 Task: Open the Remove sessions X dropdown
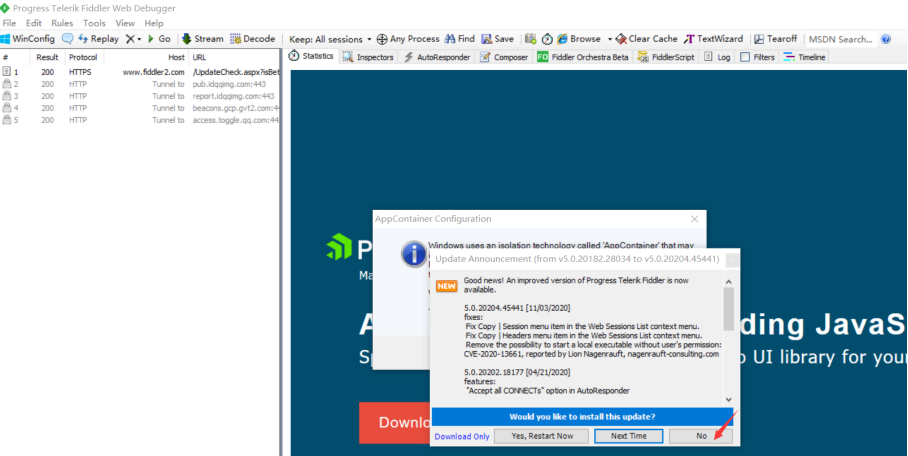[x=134, y=39]
